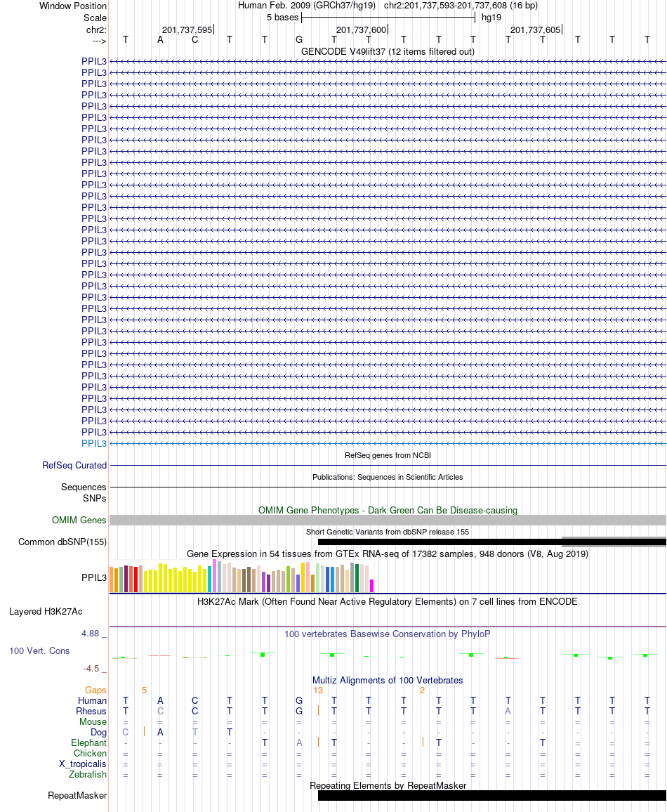The image size is (667, 812).
Task: Click the G base in the top sequence row
Action: point(299,40)
